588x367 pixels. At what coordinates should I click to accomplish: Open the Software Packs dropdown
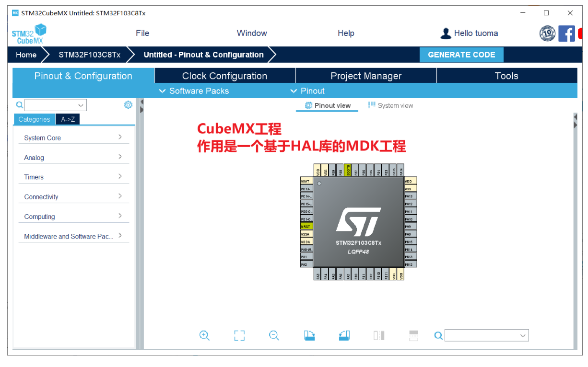[x=194, y=91]
